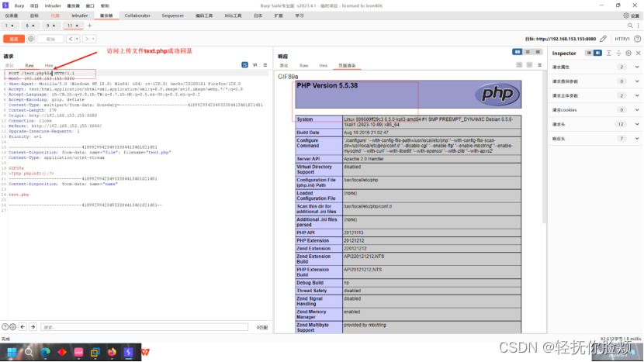Screen dimensions: 644x362
Task: Go to previous request in history
Action: tap(71, 39)
